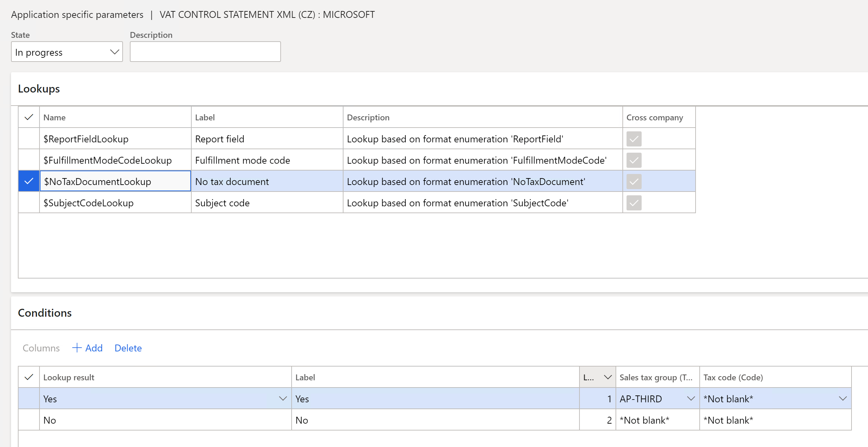Open the AP-THIRD sales tax group dropdown

(x=691, y=399)
